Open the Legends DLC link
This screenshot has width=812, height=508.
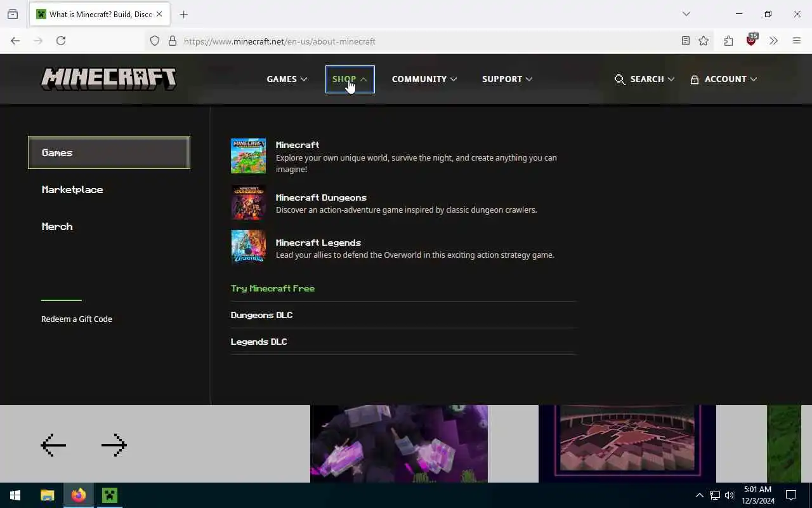click(x=259, y=342)
